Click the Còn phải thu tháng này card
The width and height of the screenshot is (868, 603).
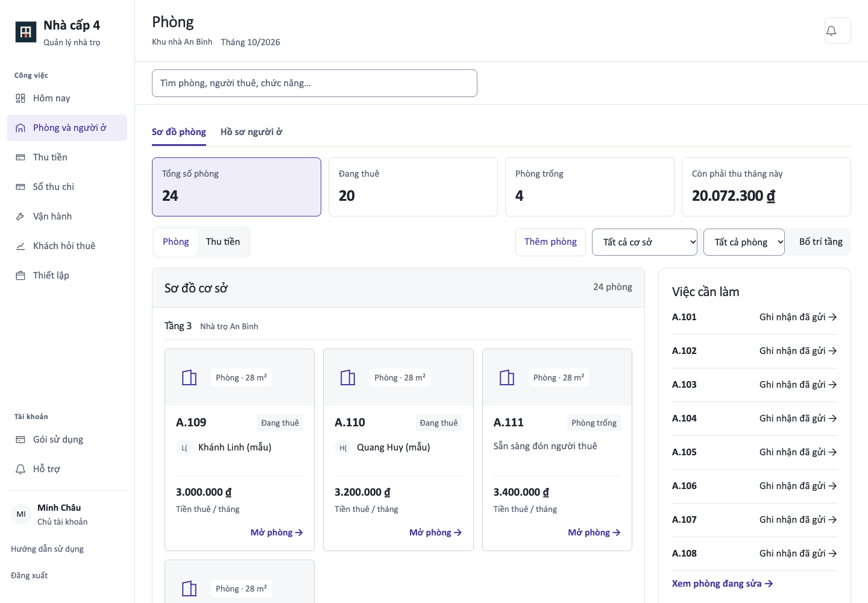pos(766,187)
